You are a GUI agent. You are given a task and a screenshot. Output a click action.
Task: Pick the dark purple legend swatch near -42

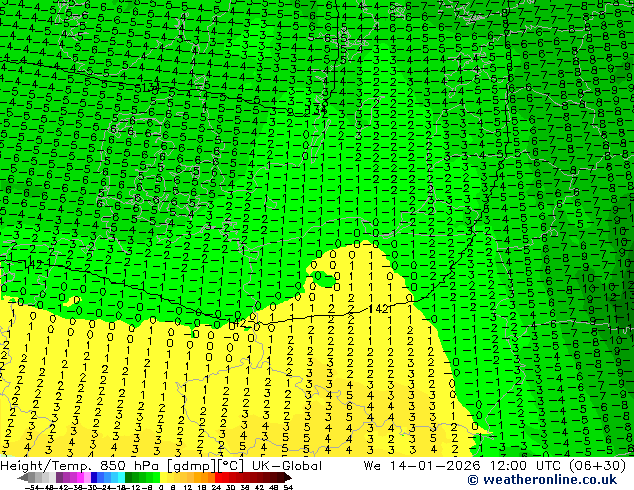point(59,478)
